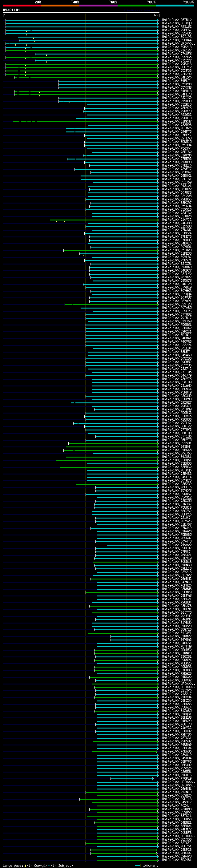Click the yellow gap marker on UniRef100_Q19D39 row
This screenshot has width=197, height=868.
coord(69,103)
